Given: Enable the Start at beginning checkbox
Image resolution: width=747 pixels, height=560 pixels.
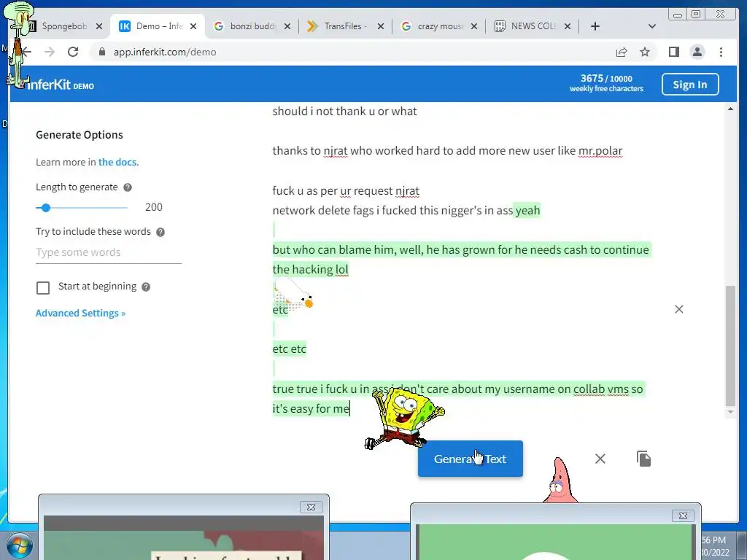Looking at the screenshot, I should point(43,287).
